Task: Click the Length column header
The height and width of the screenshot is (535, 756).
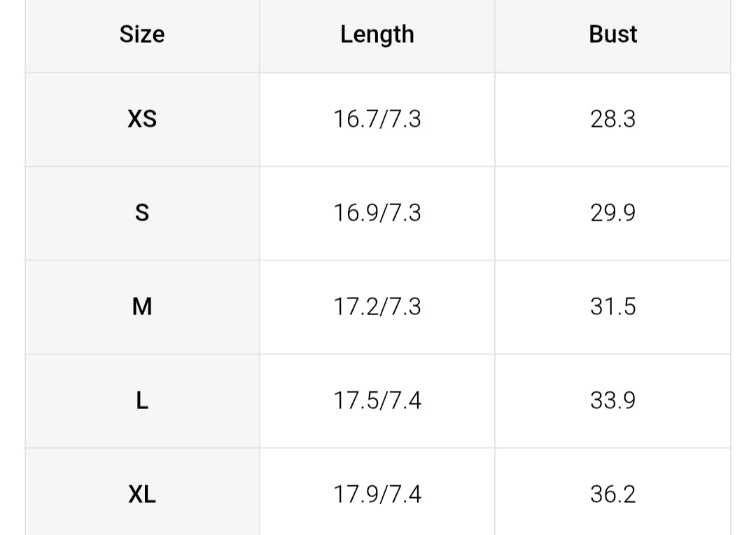Action: pos(377,34)
